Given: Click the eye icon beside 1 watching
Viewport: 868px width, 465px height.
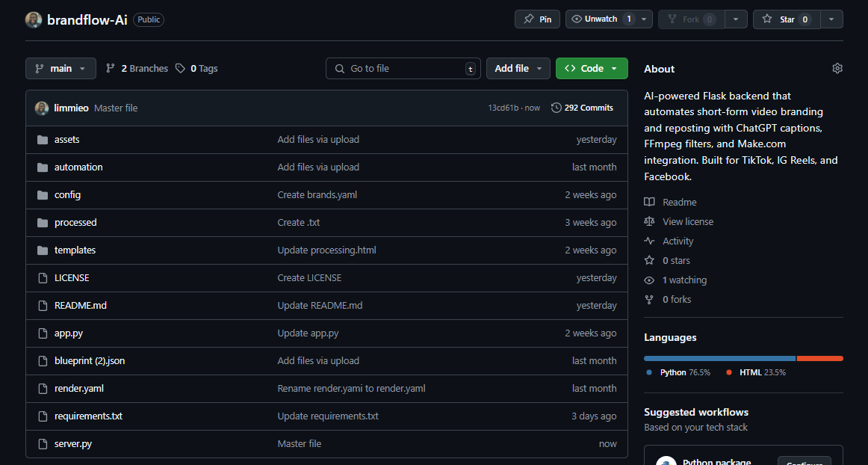Looking at the screenshot, I should tap(649, 280).
